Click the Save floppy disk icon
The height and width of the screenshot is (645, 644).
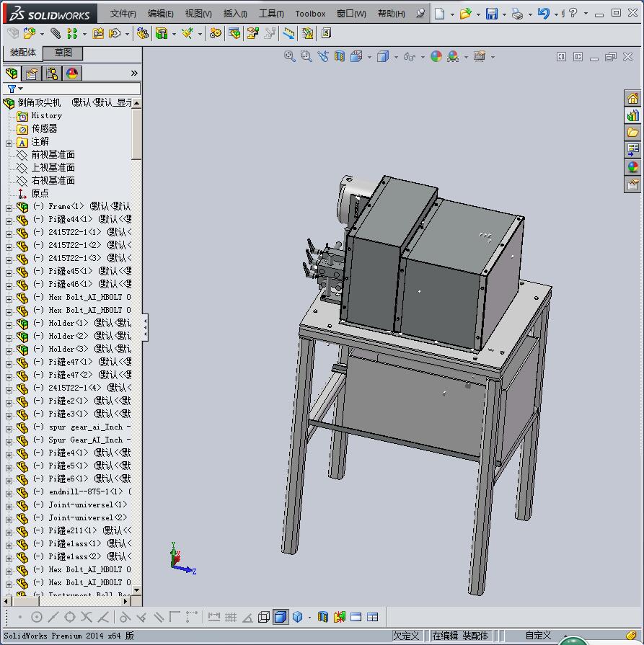[x=492, y=14]
